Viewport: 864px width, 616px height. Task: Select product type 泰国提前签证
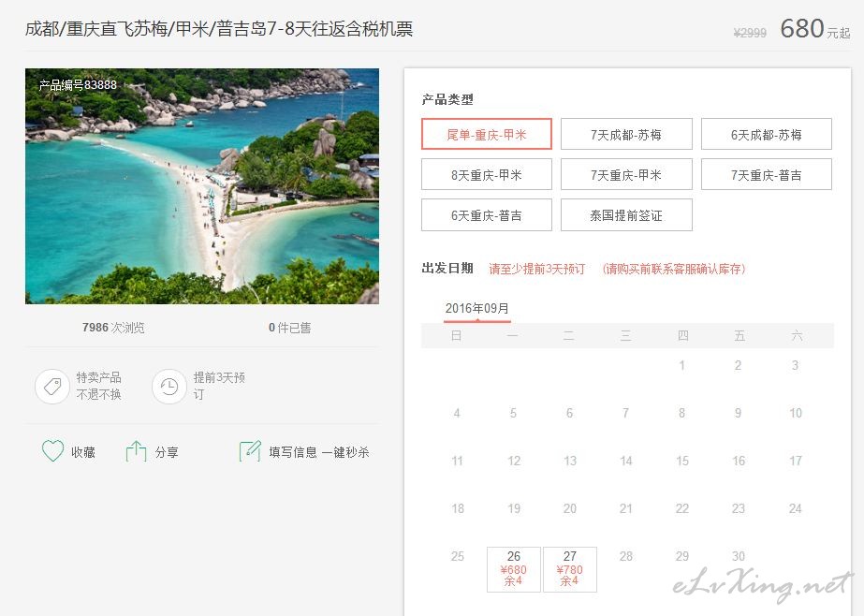tap(626, 215)
